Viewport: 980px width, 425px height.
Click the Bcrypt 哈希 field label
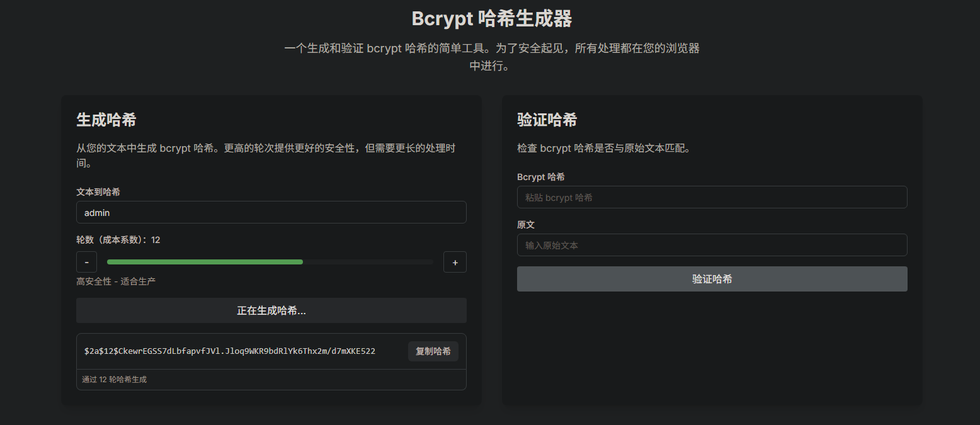[540, 177]
